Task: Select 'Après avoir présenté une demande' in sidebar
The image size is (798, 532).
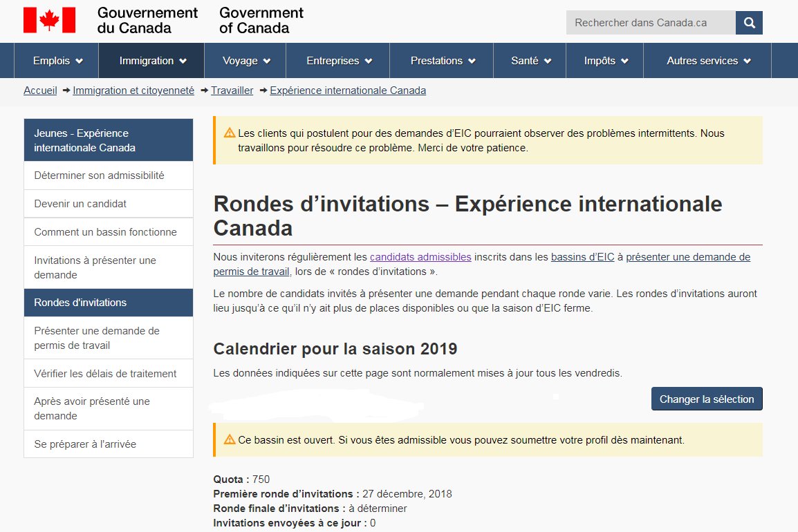Action: [109, 408]
